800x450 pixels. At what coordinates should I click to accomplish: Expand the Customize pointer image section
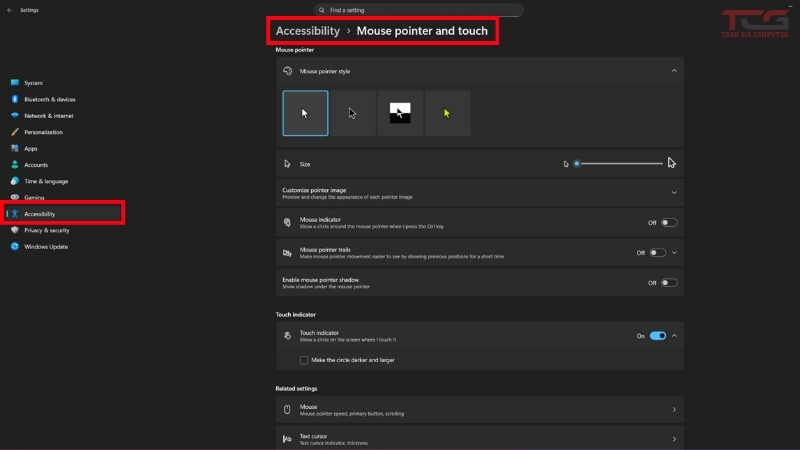[x=674, y=192]
